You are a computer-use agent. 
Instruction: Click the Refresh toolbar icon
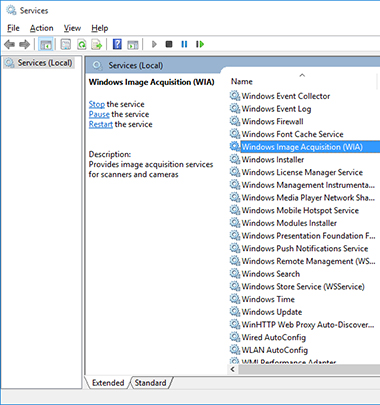tap(81, 44)
